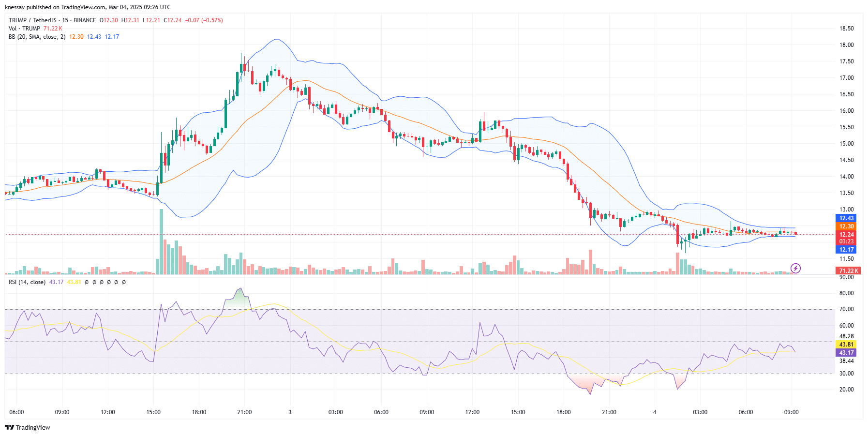The image size is (868, 436).
Task: Click the 16.00 price axis label
Action: pyautogui.click(x=846, y=111)
